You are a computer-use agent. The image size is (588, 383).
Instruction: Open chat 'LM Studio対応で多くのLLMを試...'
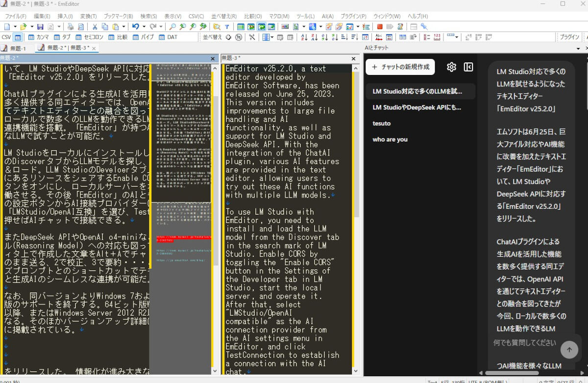click(420, 91)
